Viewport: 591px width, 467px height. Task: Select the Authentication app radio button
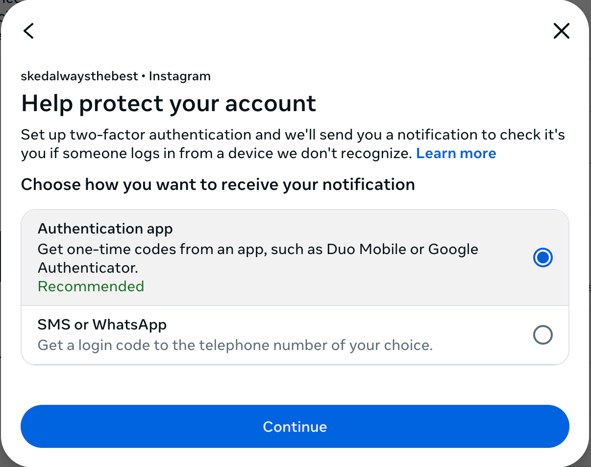543,258
